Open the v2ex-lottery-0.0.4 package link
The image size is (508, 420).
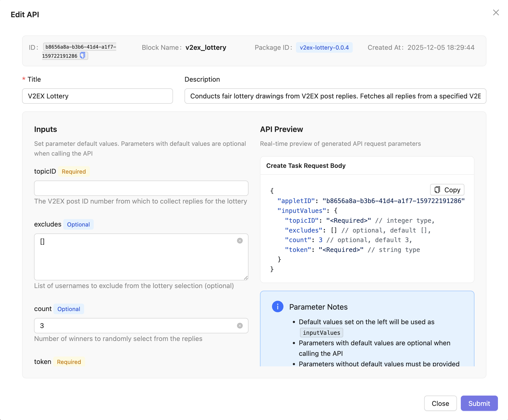[x=324, y=47]
